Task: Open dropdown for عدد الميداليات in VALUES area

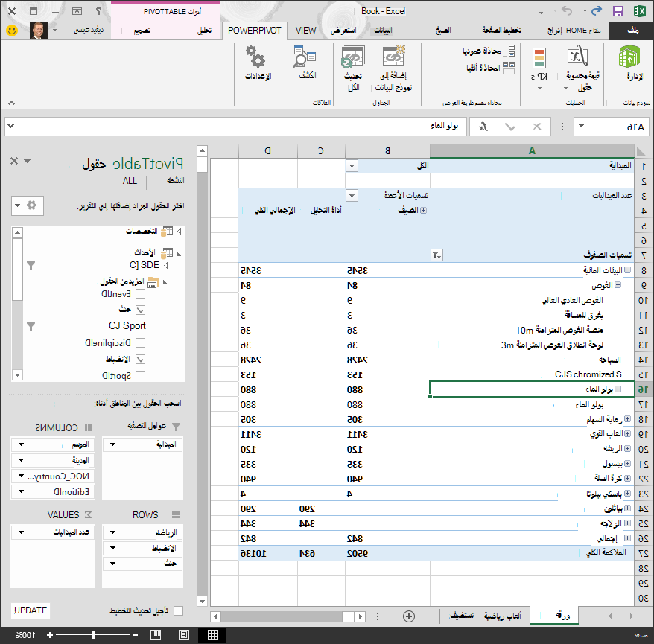Action: coord(22,532)
